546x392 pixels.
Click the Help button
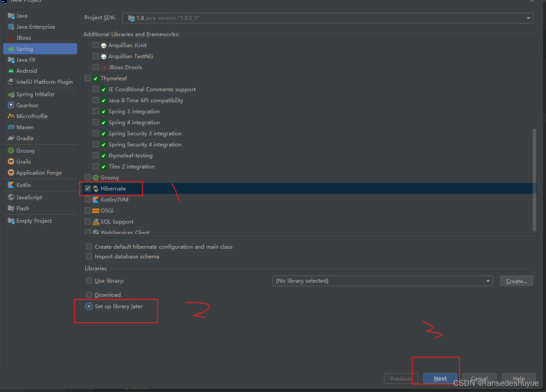click(x=519, y=378)
